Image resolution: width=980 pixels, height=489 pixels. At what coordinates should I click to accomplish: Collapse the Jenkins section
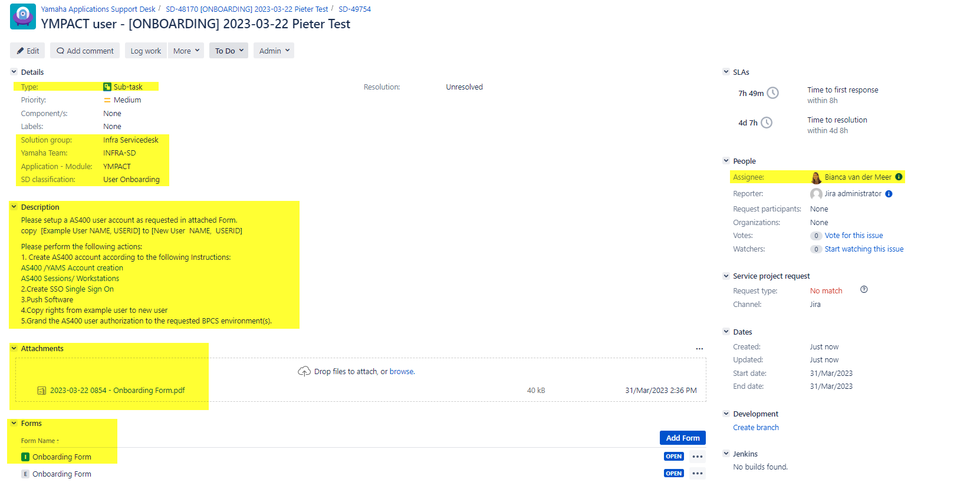pos(726,454)
